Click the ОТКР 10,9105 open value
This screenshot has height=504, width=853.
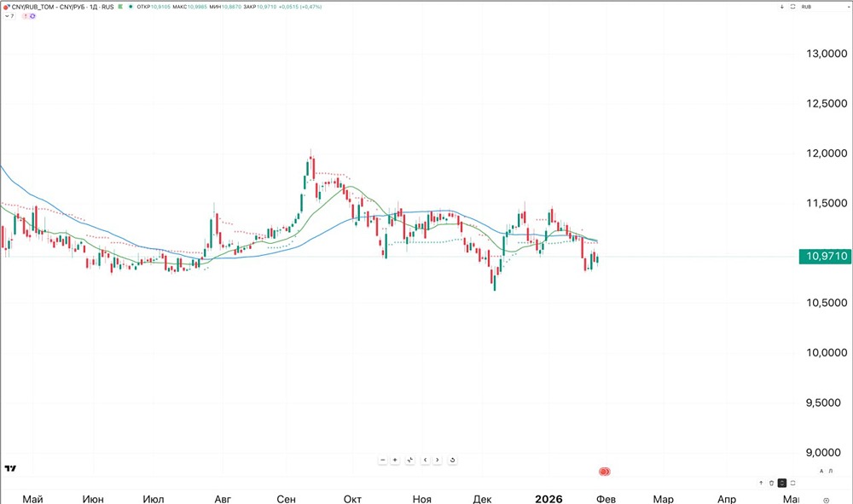pos(154,7)
